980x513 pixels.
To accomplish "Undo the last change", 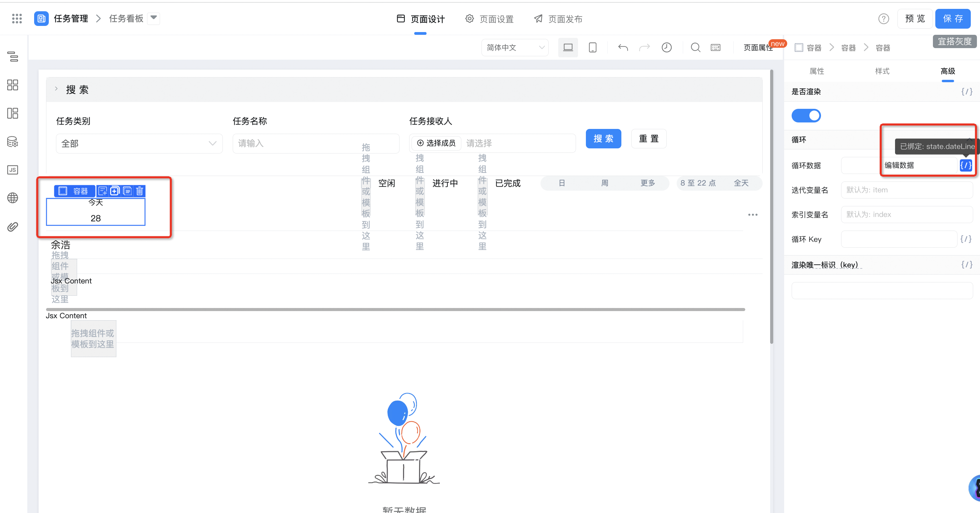I will point(623,47).
